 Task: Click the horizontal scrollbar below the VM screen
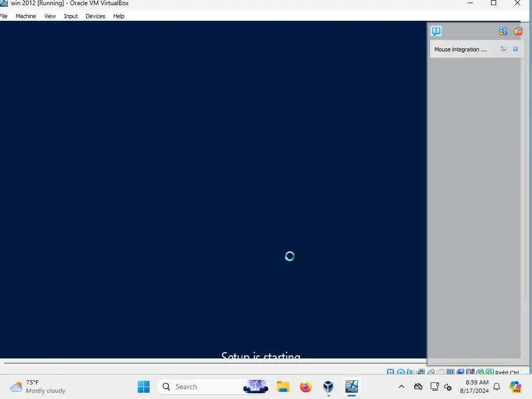215,363
